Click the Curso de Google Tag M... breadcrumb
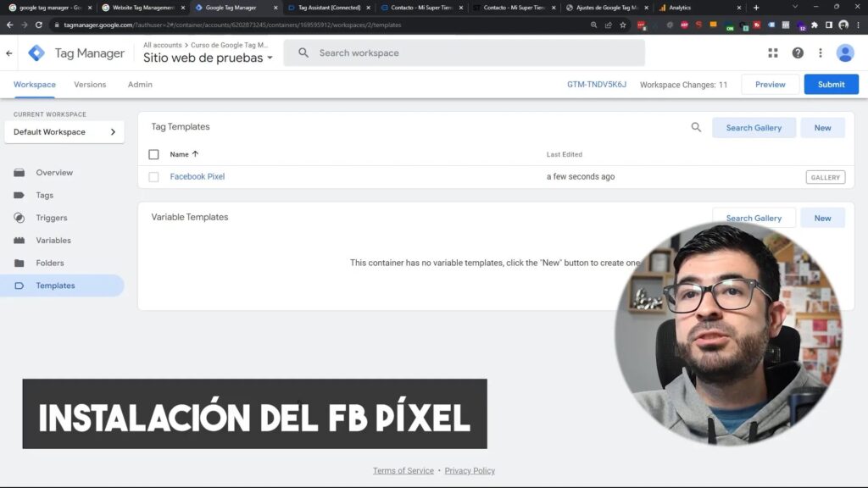This screenshot has height=488, width=868. pyautogui.click(x=229, y=45)
